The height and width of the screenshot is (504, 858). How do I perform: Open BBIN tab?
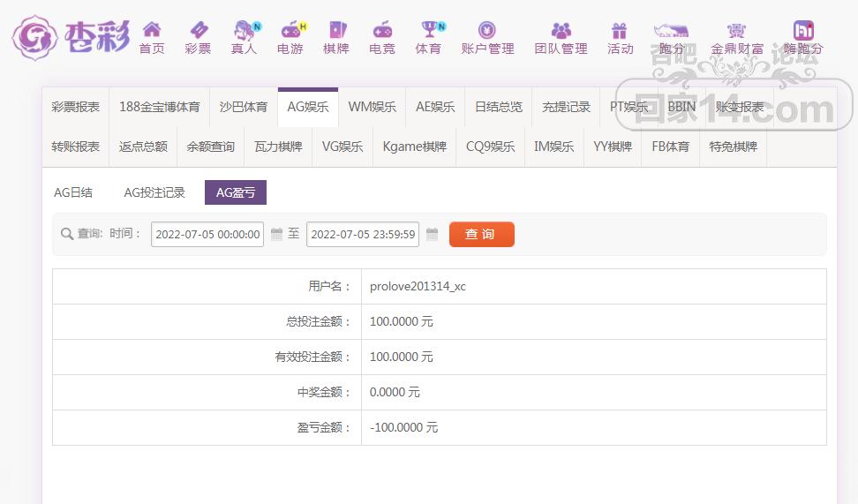click(x=681, y=108)
